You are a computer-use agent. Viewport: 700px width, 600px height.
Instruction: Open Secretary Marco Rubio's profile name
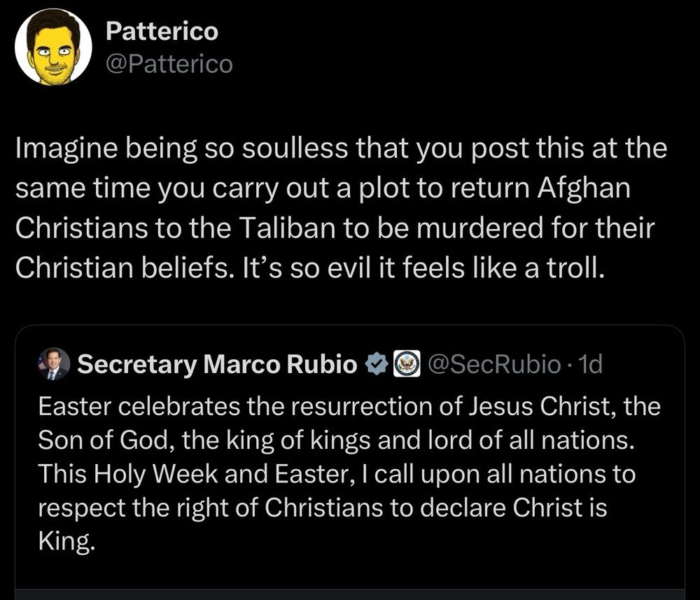218,365
